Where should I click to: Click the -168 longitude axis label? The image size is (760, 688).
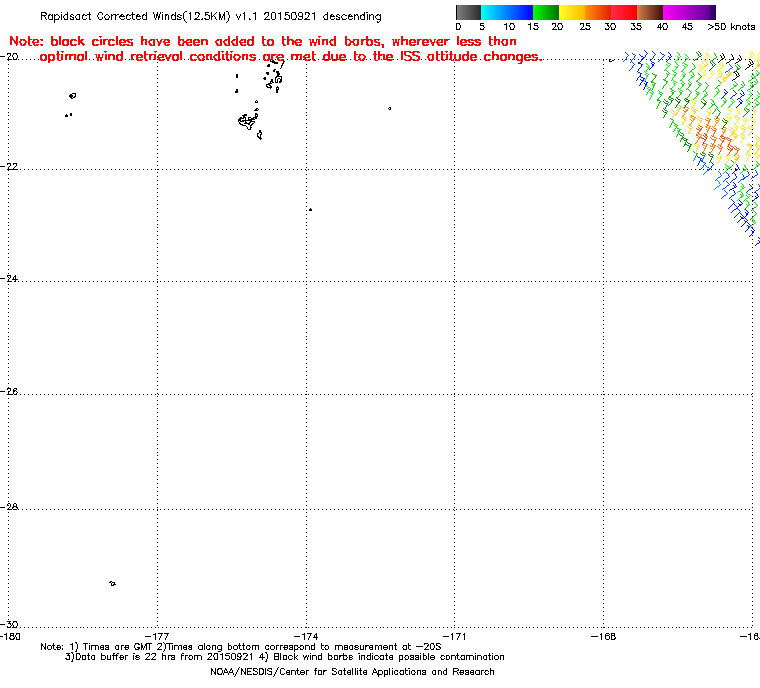pyautogui.click(x=603, y=637)
